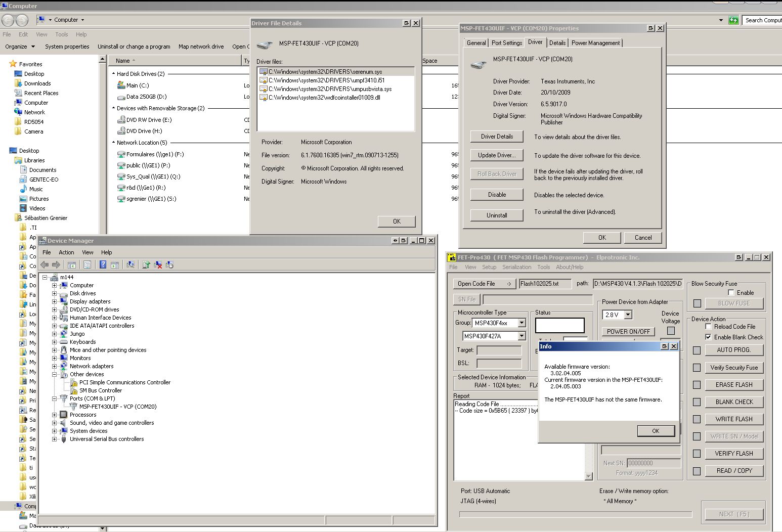This screenshot has width=782, height=532.
Task: Open 2.8 V adapter voltage dropdown
Action: pyautogui.click(x=628, y=315)
